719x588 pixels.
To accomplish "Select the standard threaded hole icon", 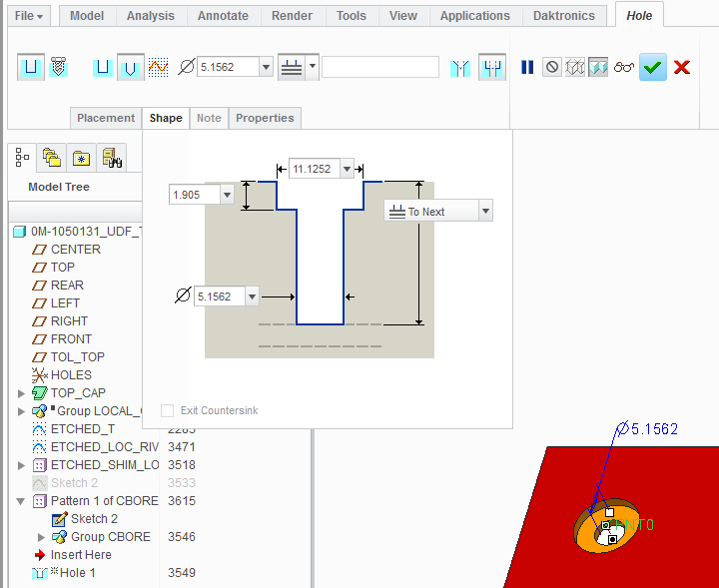I will pos(58,67).
